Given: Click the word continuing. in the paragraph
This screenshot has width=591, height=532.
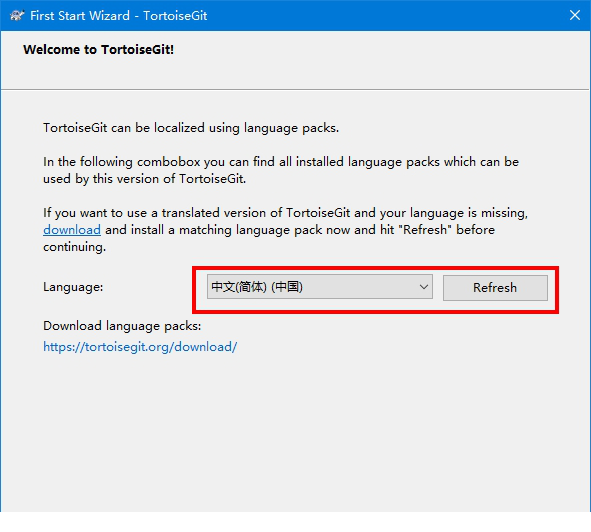Looking at the screenshot, I should (75, 247).
